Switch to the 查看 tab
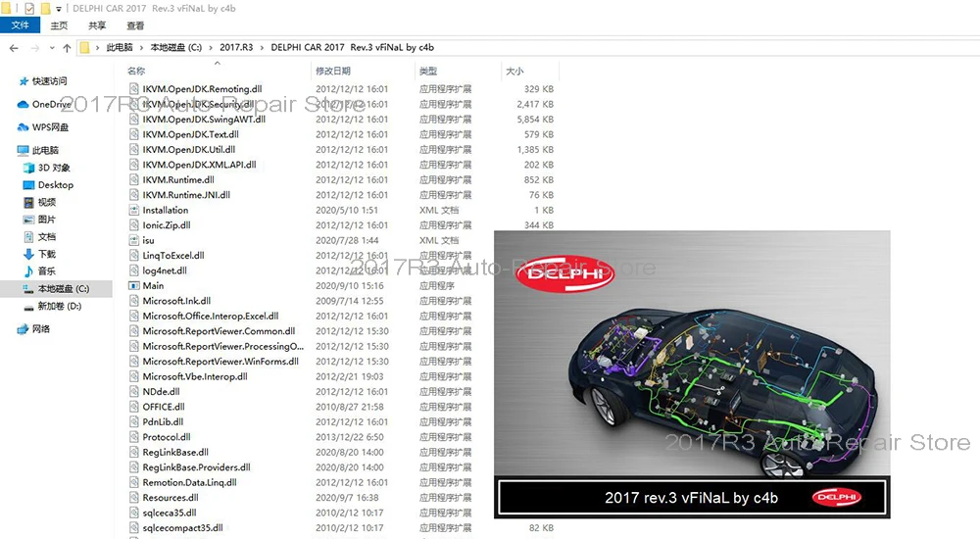 pos(135,25)
